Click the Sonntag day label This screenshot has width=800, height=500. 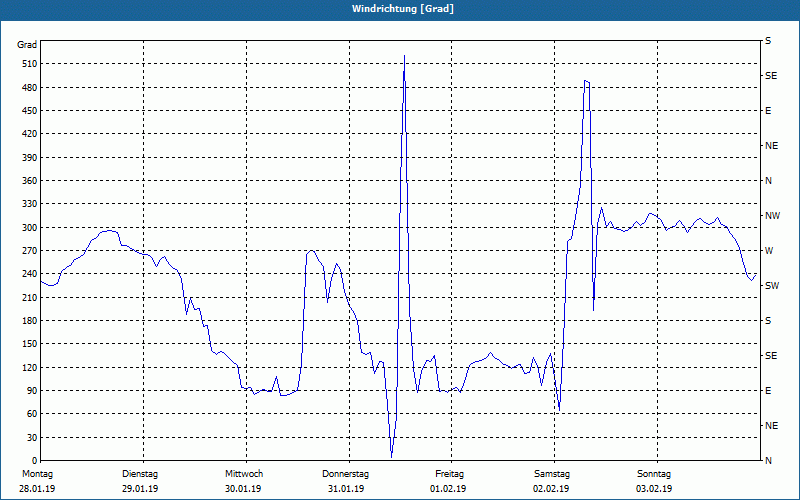point(654,474)
